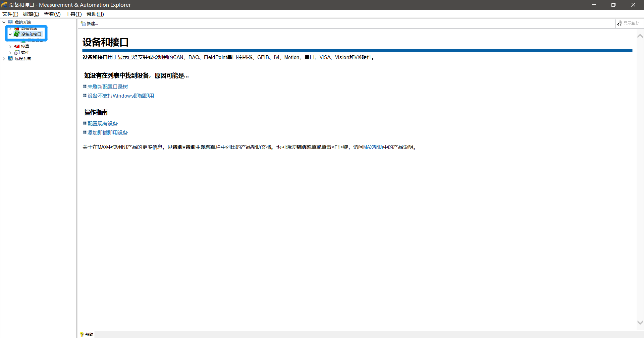
Task: Click the MAX application icon in the title bar
Action: click(4, 5)
